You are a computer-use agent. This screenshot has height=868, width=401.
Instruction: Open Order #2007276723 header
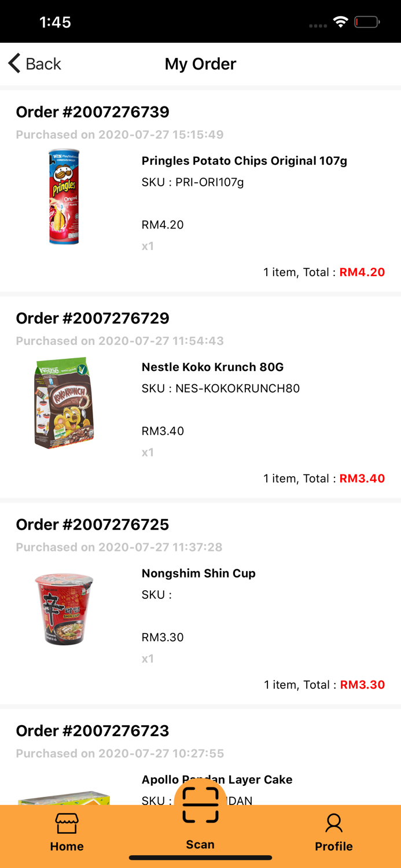pyautogui.click(x=93, y=731)
